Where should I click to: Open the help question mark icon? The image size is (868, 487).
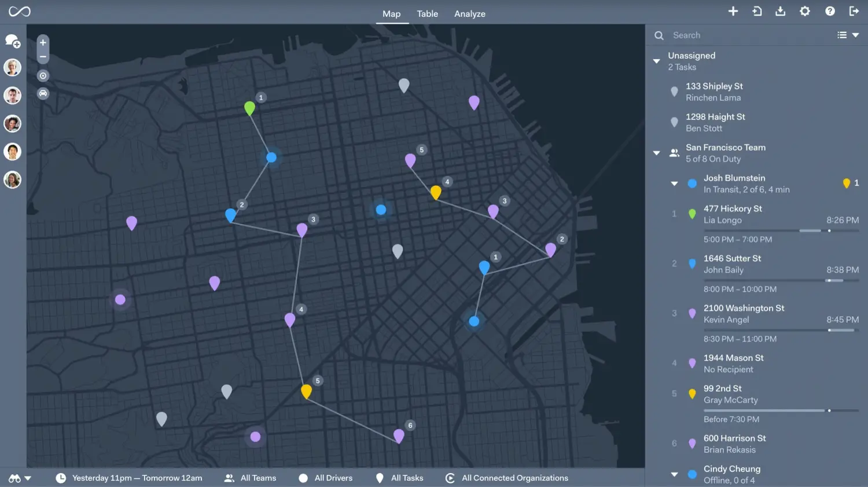click(x=830, y=11)
